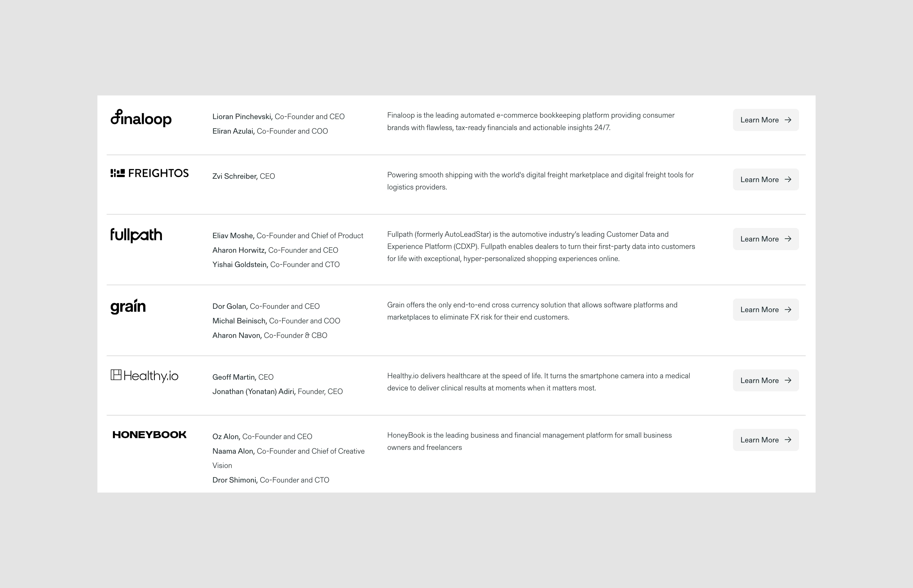Open Learn More for Fullpath
This screenshot has width=913, height=588.
(765, 239)
